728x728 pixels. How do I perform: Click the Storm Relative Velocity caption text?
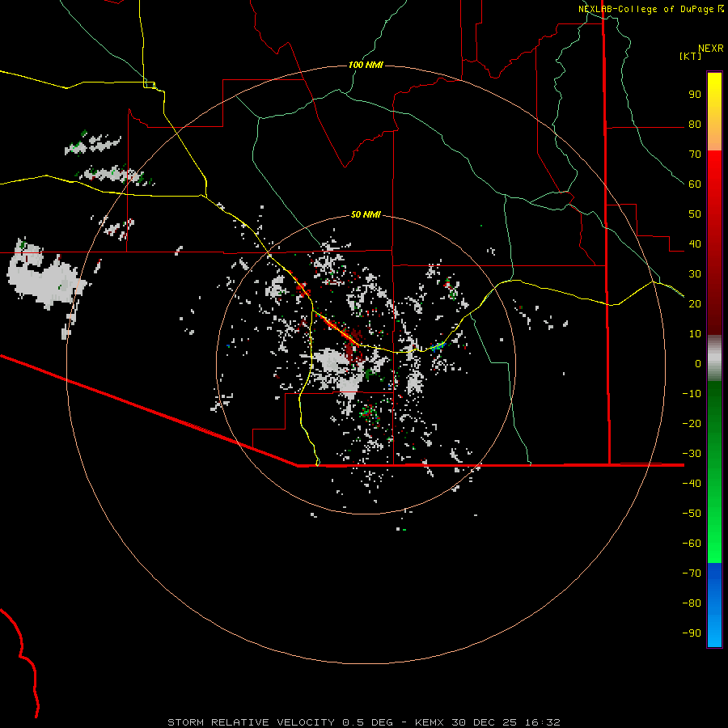click(x=363, y=722)
